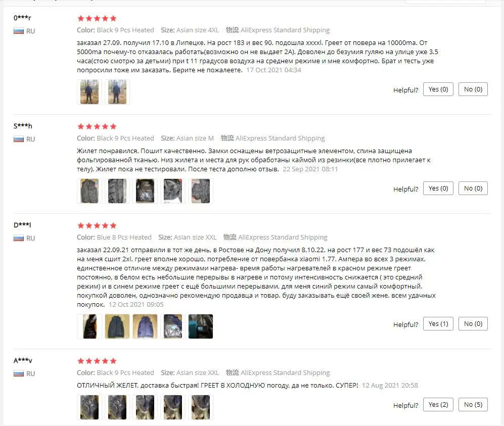Click Yes (0) on 0***r's review

438,89
